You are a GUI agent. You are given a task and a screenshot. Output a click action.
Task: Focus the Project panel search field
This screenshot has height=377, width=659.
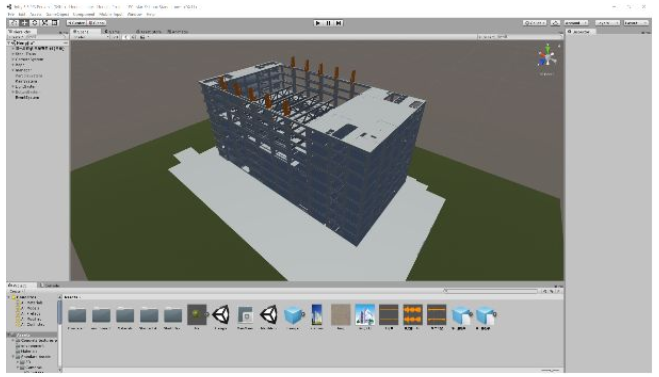[x=490, y=291]
